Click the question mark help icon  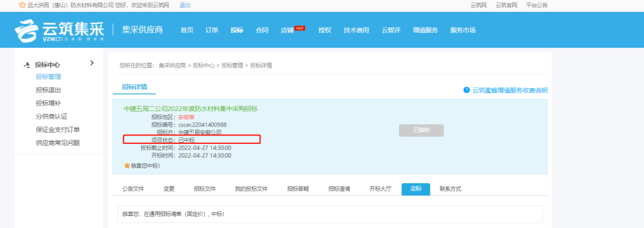tap(466, 90)
